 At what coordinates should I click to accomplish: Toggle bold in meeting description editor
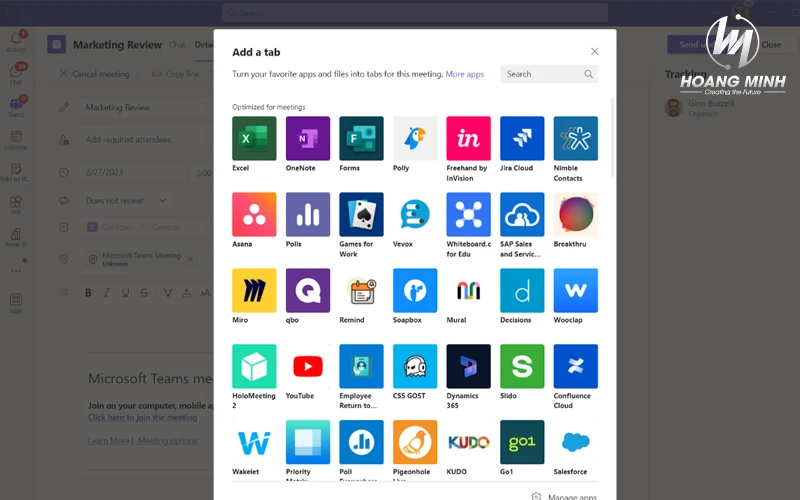88,292
